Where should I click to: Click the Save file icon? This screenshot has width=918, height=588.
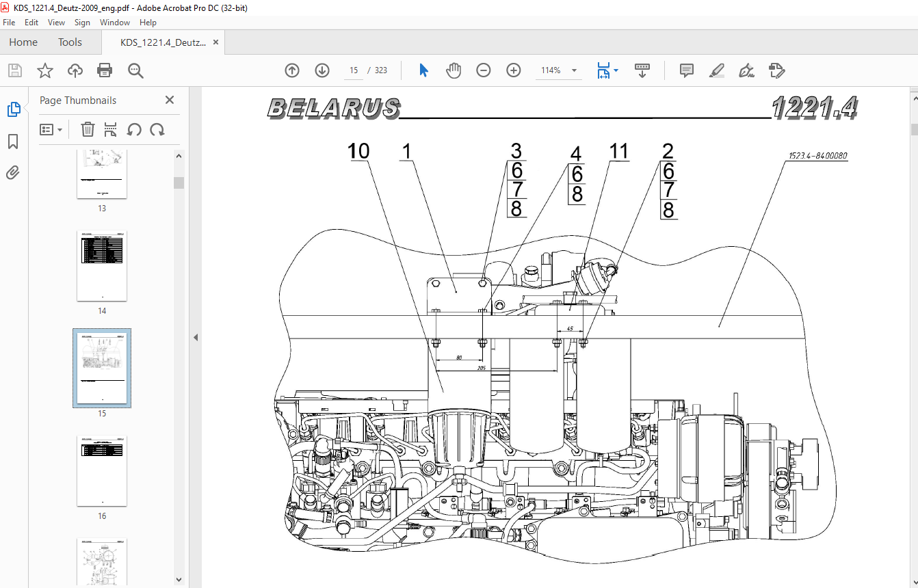[x=15, y=70]
